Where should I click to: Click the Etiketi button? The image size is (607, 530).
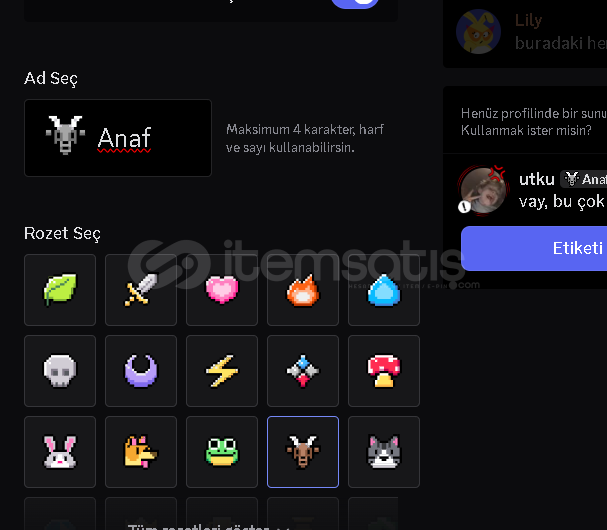[534, 248]
